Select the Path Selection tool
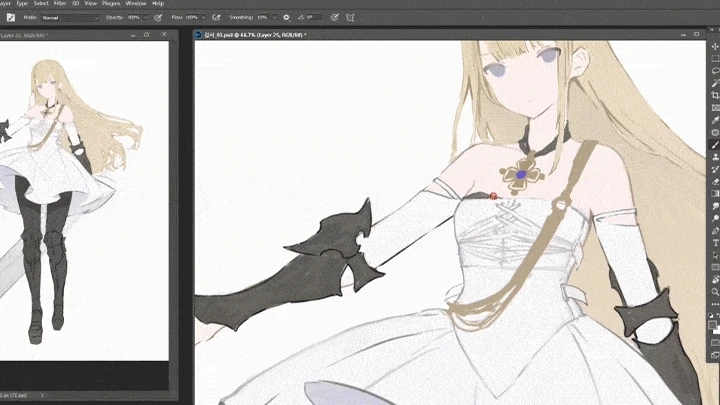Screen dimensions: 720x405 (715, 255)
